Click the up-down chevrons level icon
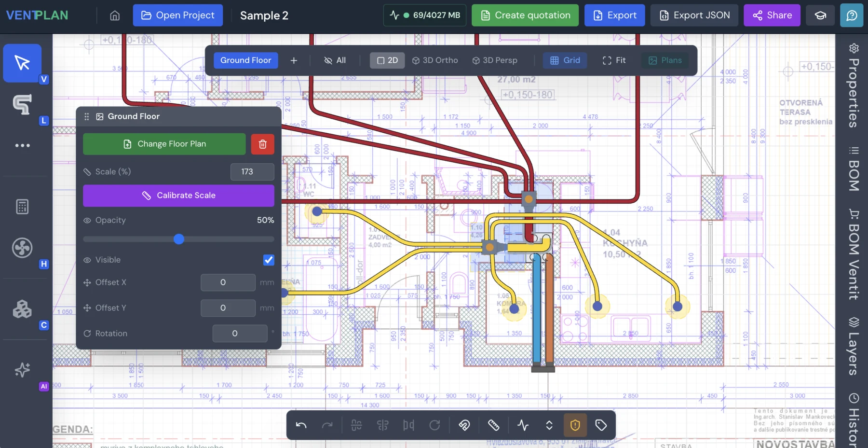This screenshot has height=448, width=868. point(549,425)
